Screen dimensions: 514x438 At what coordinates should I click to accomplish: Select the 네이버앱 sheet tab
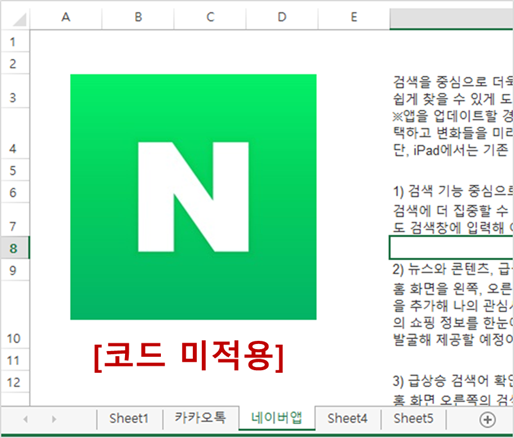[277, 418]
